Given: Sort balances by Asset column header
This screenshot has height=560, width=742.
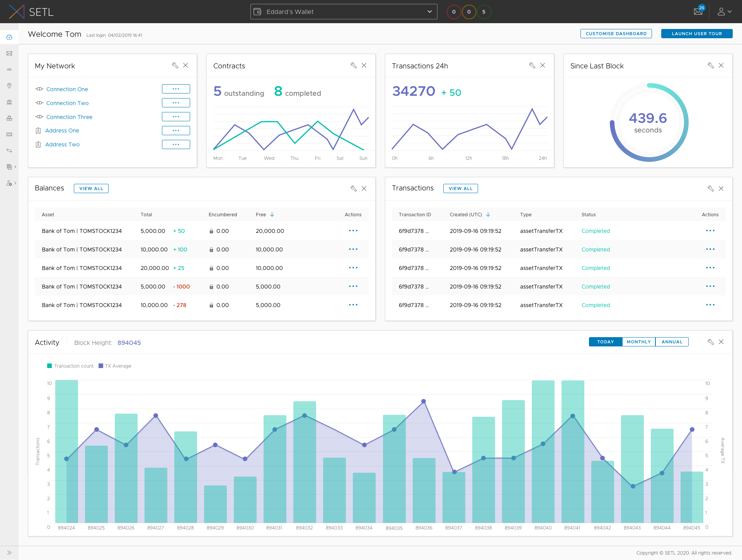Looking at the screenshot, I should point(48,215).
